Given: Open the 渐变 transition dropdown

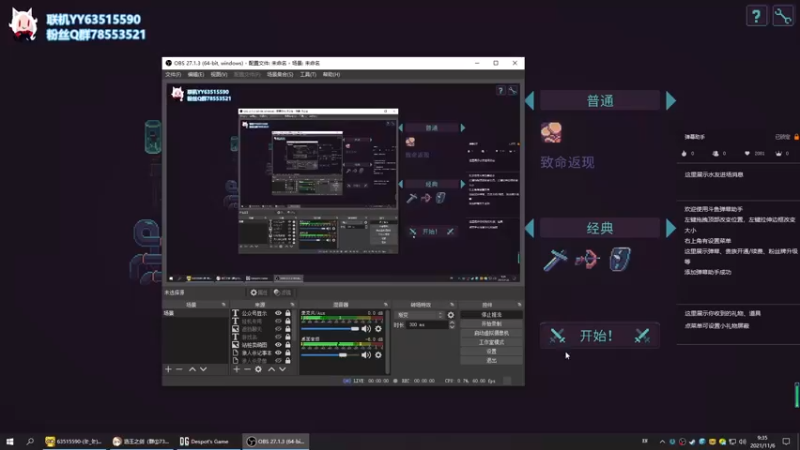Looking at the screenshot, I should point(419,315).
